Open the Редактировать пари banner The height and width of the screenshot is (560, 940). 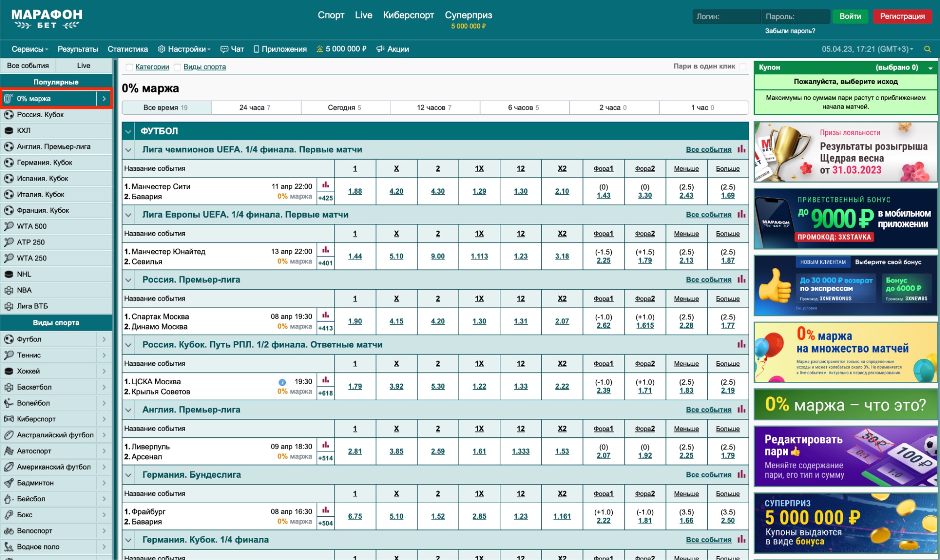pyautogui.click(x=845, y=456)
